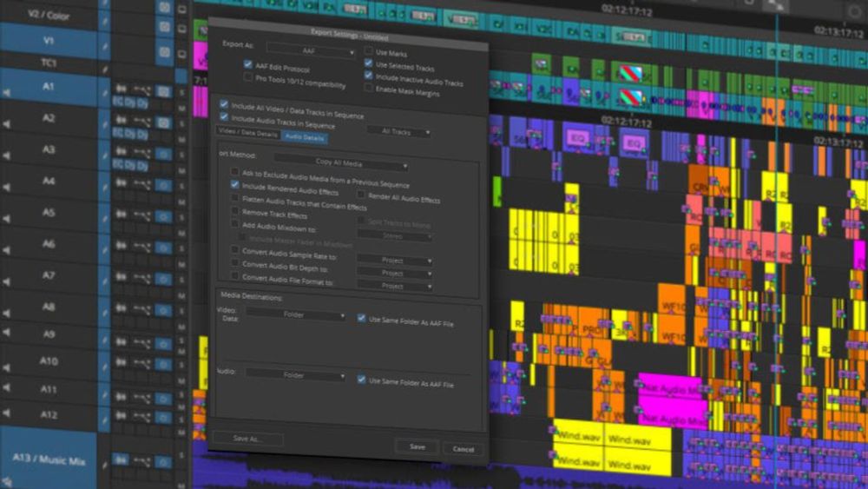Mute track A3 with its M button
This screenshot has width=868, height=489.
click(x=181, y=170)
